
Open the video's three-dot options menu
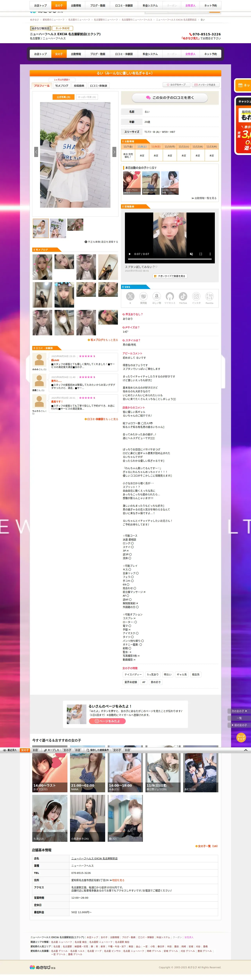tap(210, 254)
